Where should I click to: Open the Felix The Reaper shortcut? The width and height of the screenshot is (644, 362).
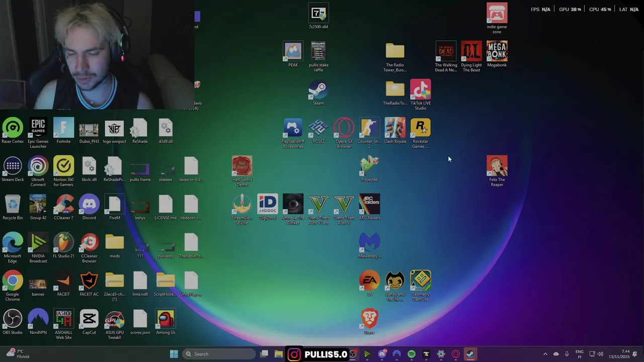(497, 172)
